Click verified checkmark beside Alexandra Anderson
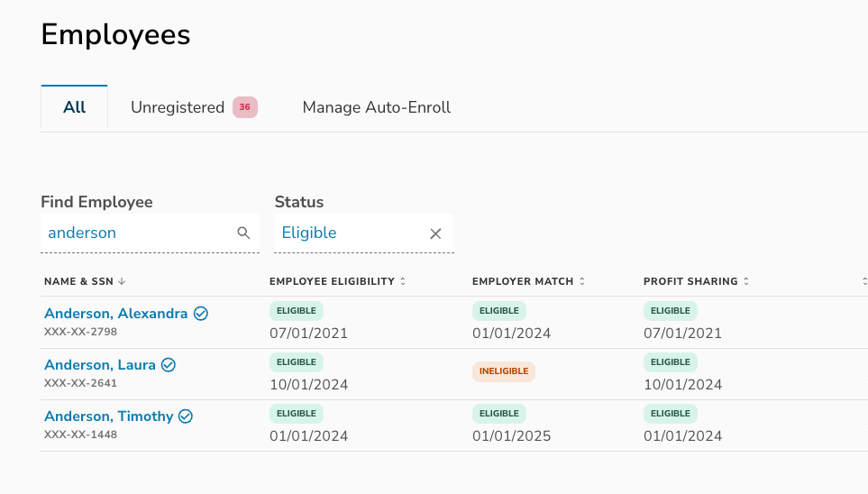This screenshot has height=494, width=868. [201, 314]
